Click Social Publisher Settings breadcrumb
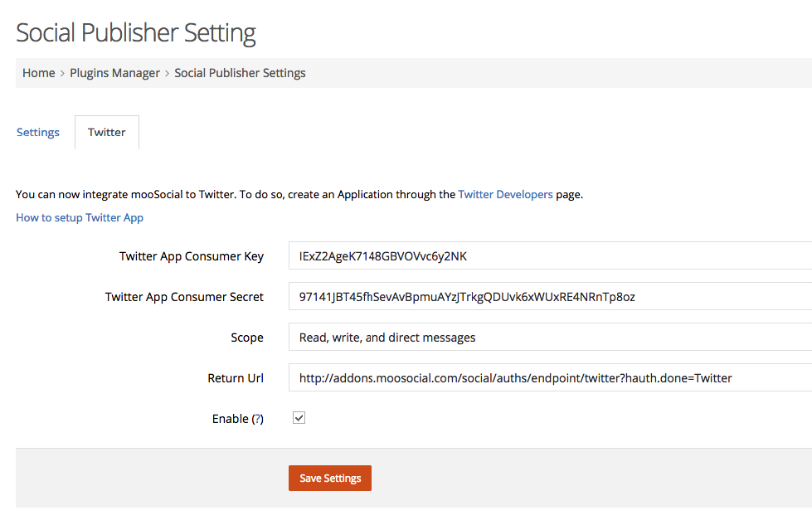Viewport: 812px width, 525px height. [240, 73]
